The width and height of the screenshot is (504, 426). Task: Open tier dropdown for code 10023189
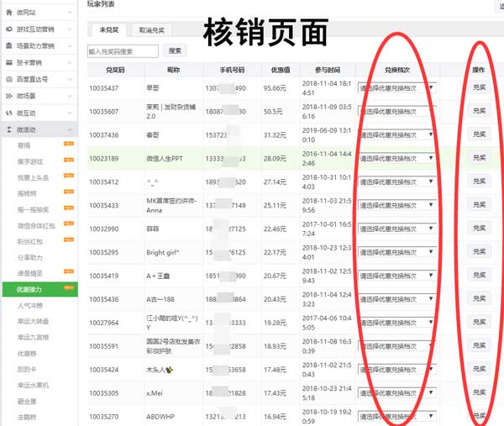point(397,159)
